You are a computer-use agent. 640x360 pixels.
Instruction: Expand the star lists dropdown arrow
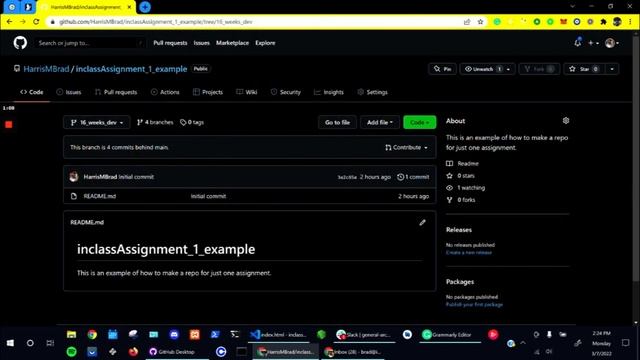[x=612, y=69]
